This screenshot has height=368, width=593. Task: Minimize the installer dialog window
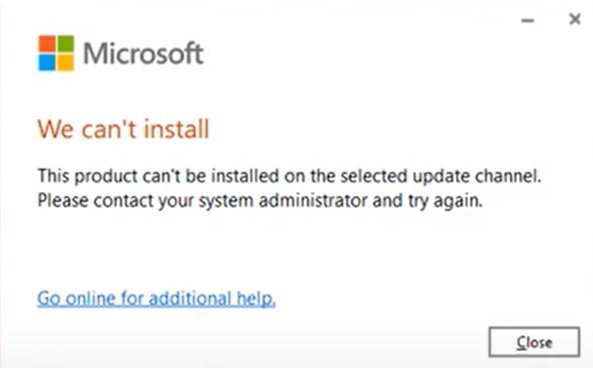pos(528,20)
